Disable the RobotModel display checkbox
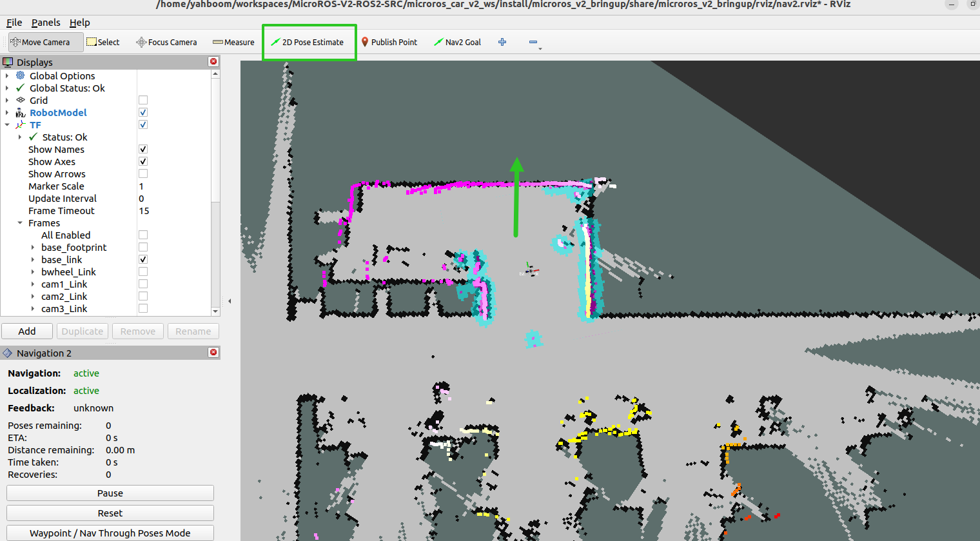Screen dimensions: 980x541 click(x=143, y=112)
